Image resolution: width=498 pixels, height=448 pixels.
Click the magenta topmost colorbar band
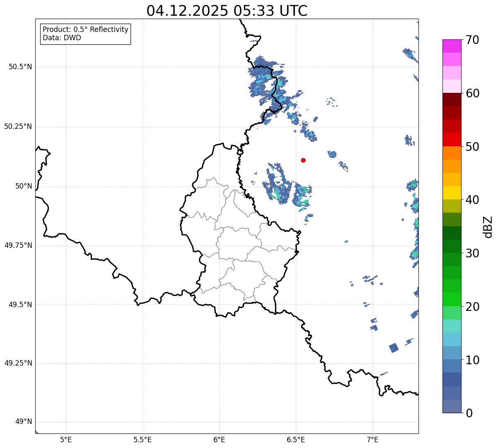tap(452, 46)
